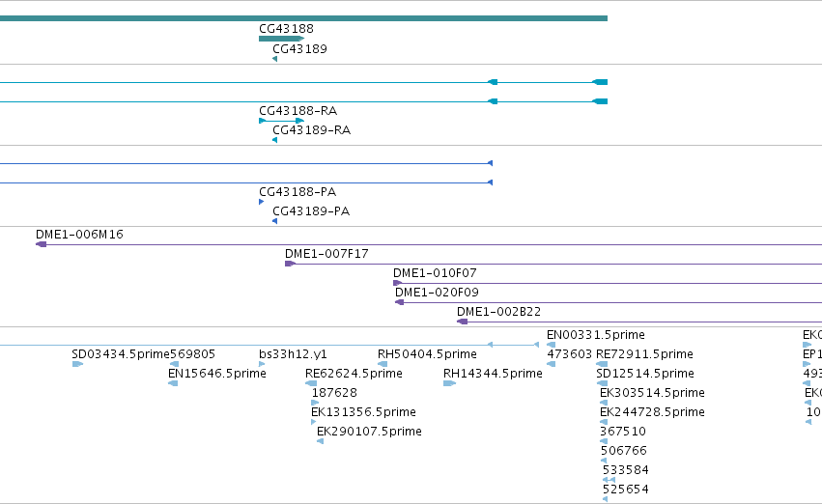Select the RH50404.5prime EST glyph
The width and height of the screenshot is (822, 504).
[383, 364]
